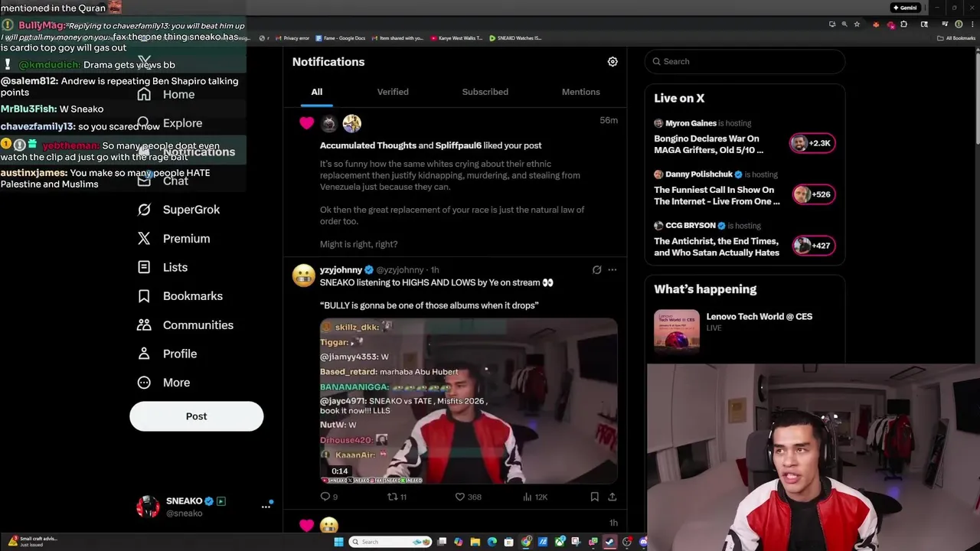
Task: Switch to the All tab
Action: pyautogui.click(x=316, y=92)
